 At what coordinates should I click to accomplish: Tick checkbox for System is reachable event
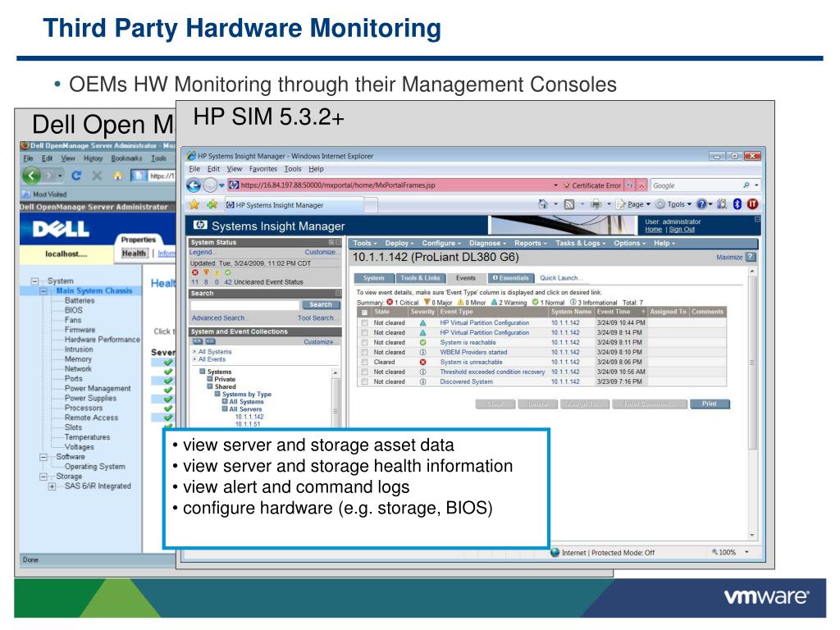click(x=364, y=342)
